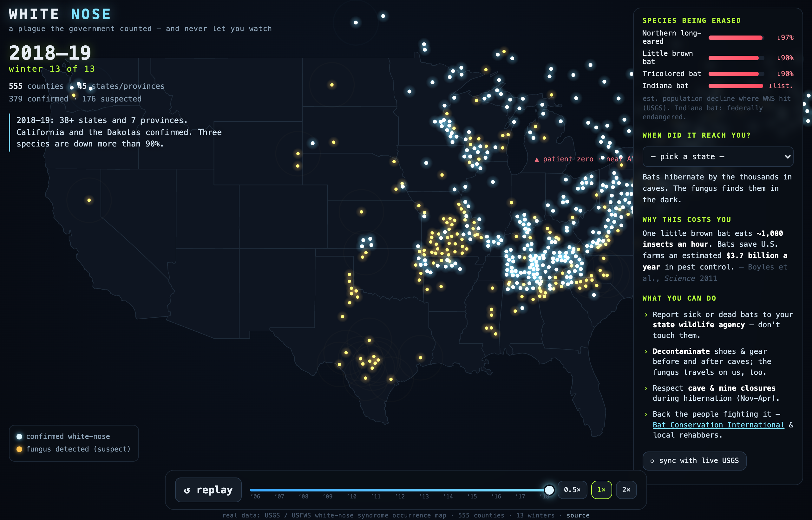The height and width of the screenshot is (520, 812).
Task: Select the 1× playback speed
Action: click(x=601, y=490)
